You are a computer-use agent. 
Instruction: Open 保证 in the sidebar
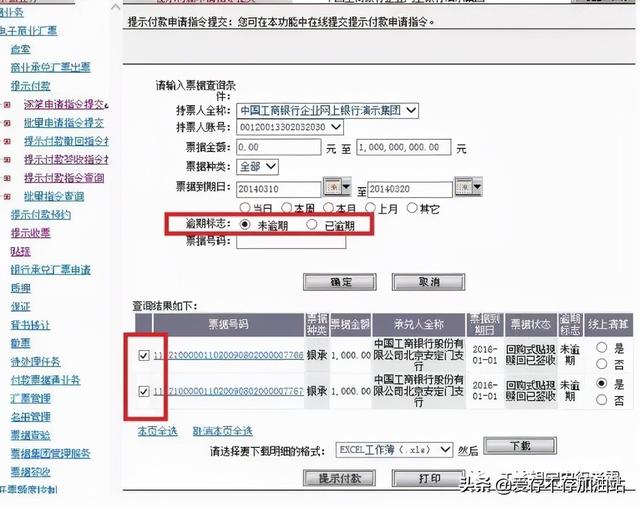tap(21, 307)
